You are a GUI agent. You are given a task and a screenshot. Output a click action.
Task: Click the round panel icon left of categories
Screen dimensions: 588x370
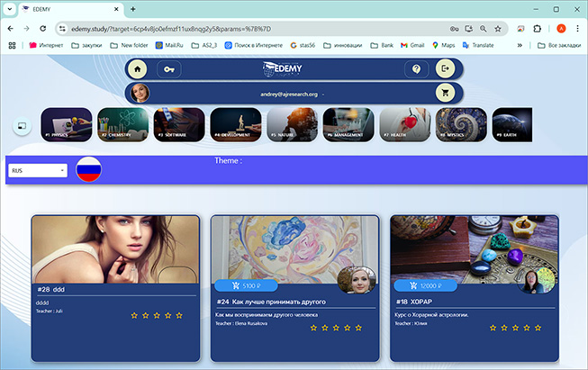[x=20, y=127]
